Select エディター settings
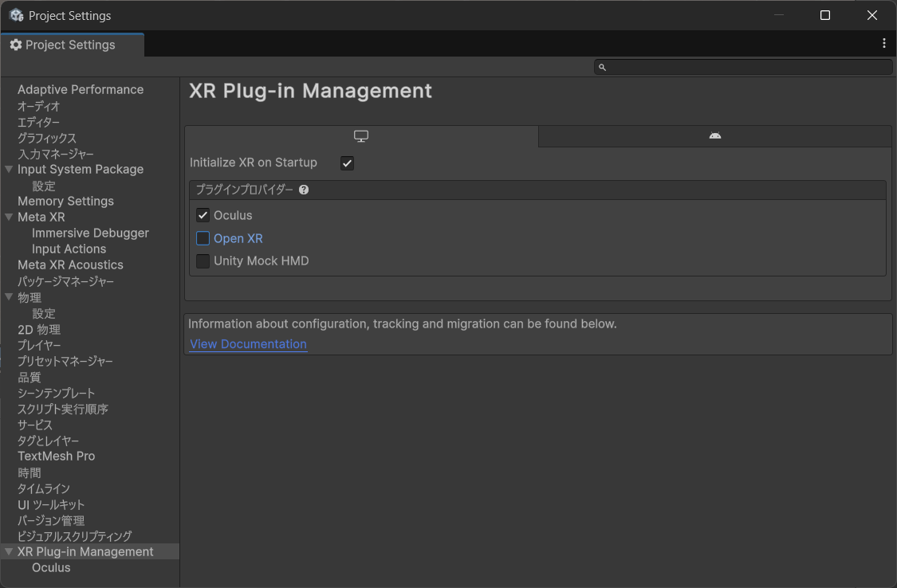This screenshot has height=588, width=897. (39, 122)
